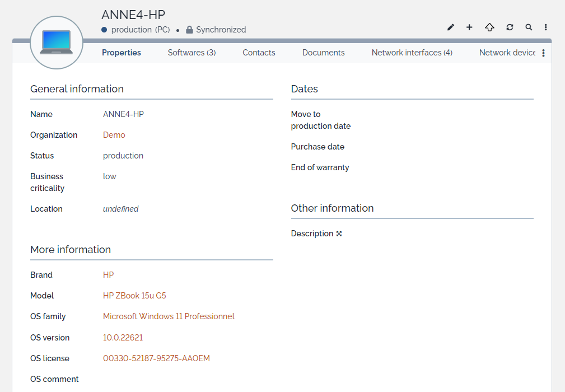
Task: Click the laptop PC icon
Action: tap(56, 43)
